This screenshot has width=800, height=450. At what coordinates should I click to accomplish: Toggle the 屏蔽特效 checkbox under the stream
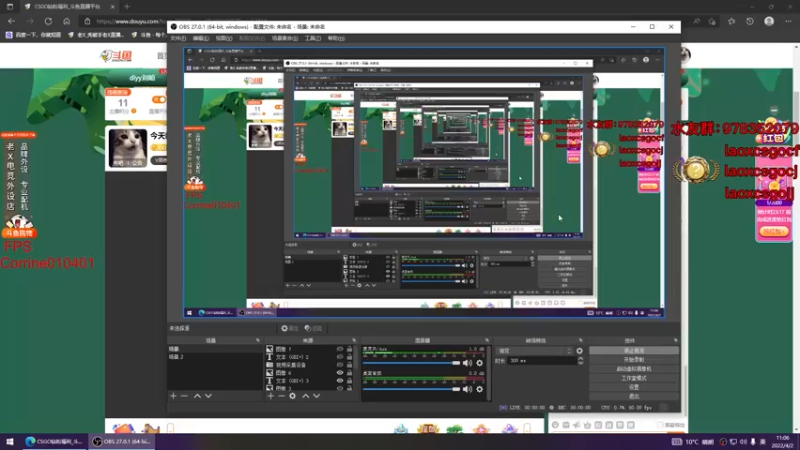click(x=660, y=425)
